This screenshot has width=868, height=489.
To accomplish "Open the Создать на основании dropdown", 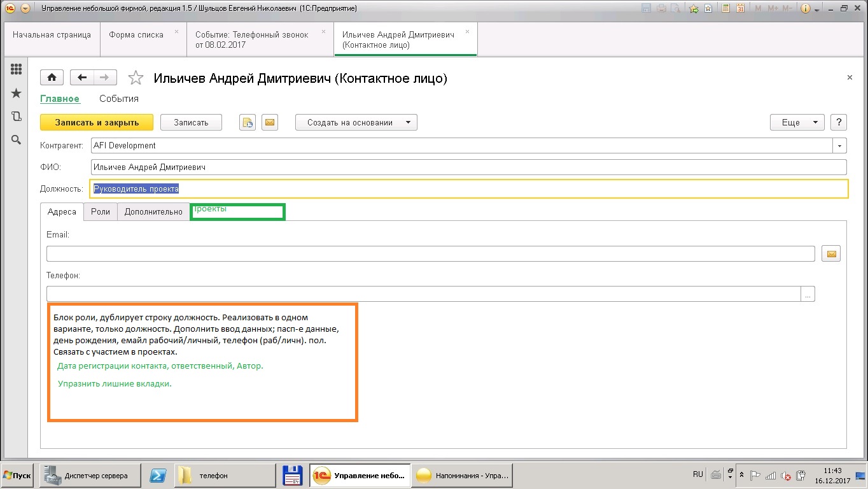I will (356, 122).
